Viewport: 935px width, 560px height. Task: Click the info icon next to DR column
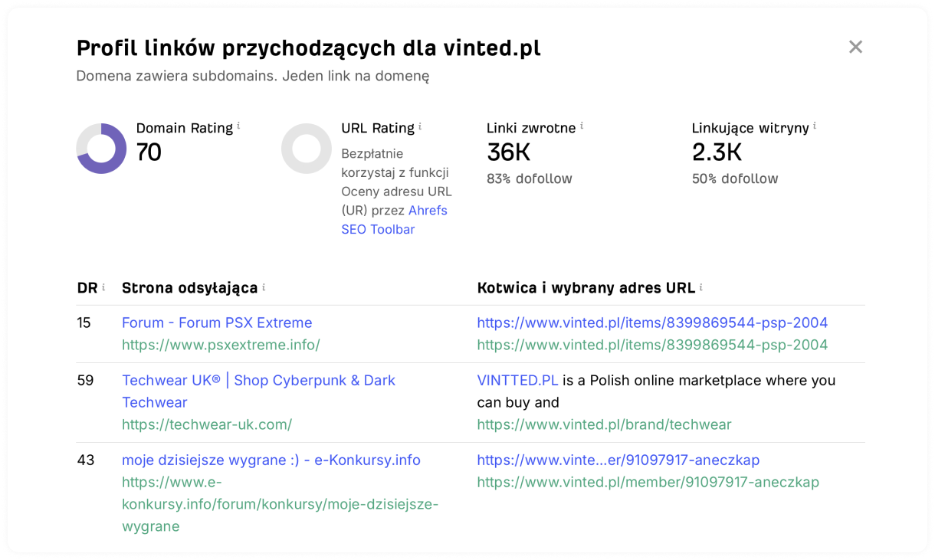tap(103, 287)
